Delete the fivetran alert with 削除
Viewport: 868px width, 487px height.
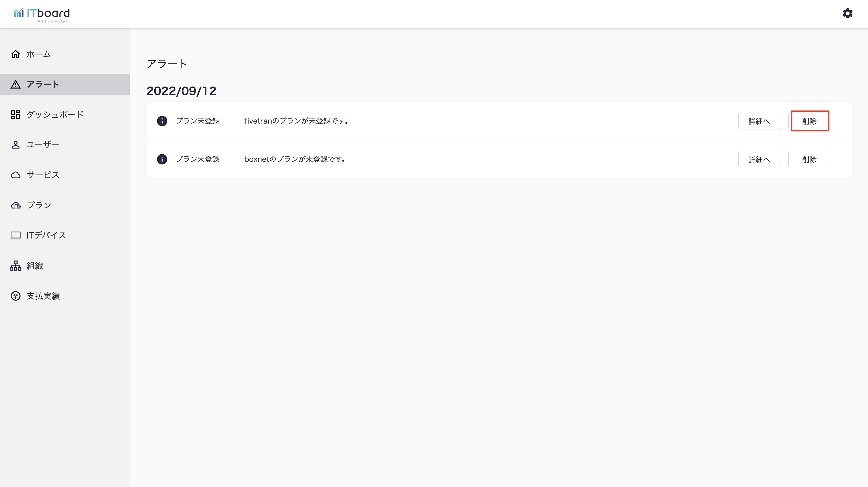(x=809, y=121)
